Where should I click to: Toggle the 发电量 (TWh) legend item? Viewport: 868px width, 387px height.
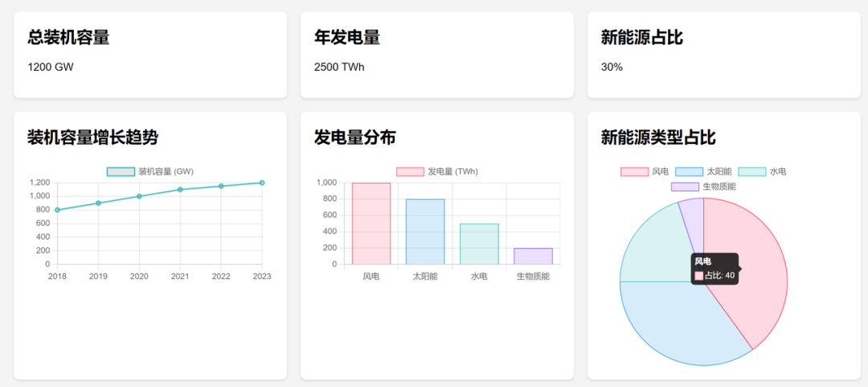(x=437, y=171)
